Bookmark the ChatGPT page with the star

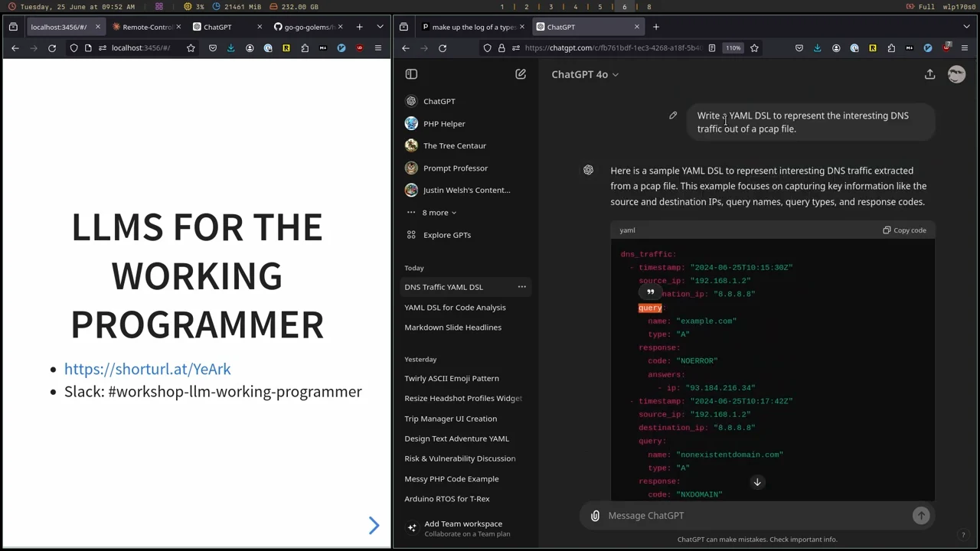coord(754,48)
